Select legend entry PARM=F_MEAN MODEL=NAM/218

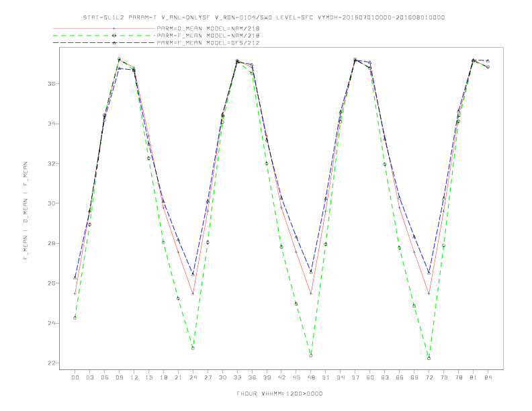click(208, 36)
